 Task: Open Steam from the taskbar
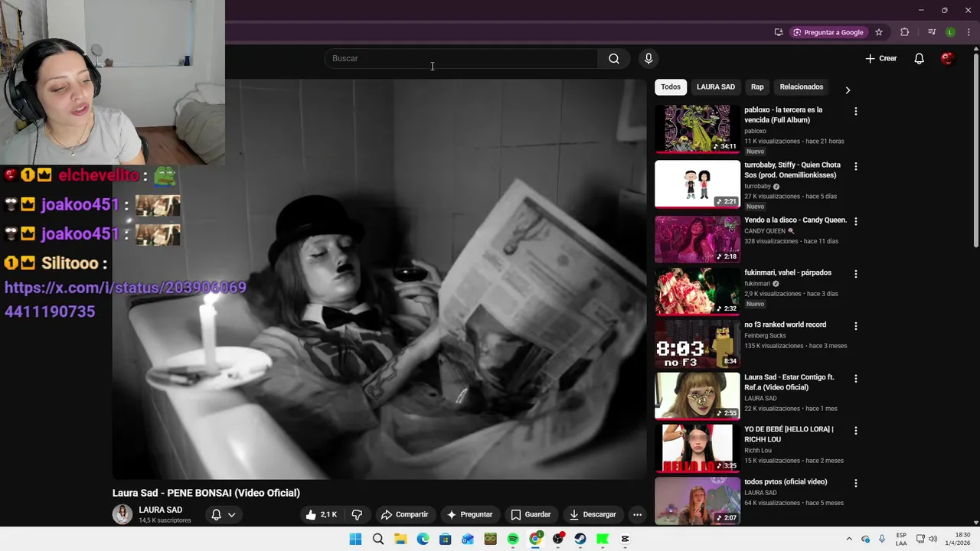click(x=580, y=539)
